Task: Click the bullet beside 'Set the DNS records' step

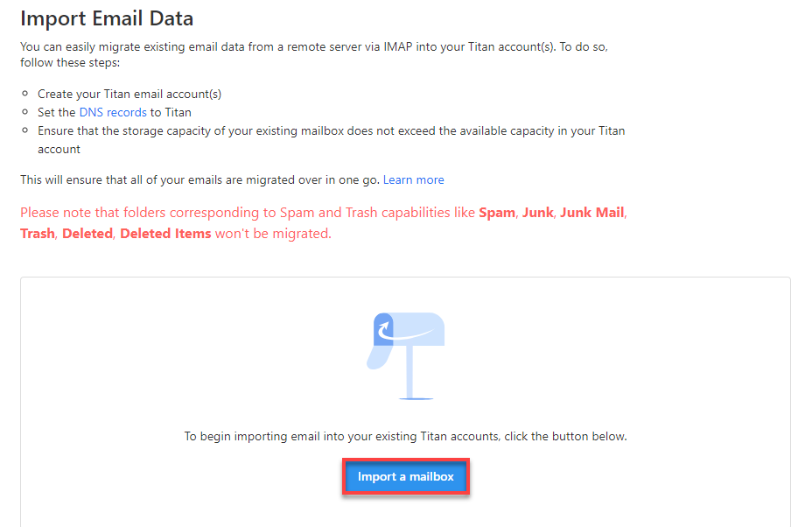Action: 26,112
